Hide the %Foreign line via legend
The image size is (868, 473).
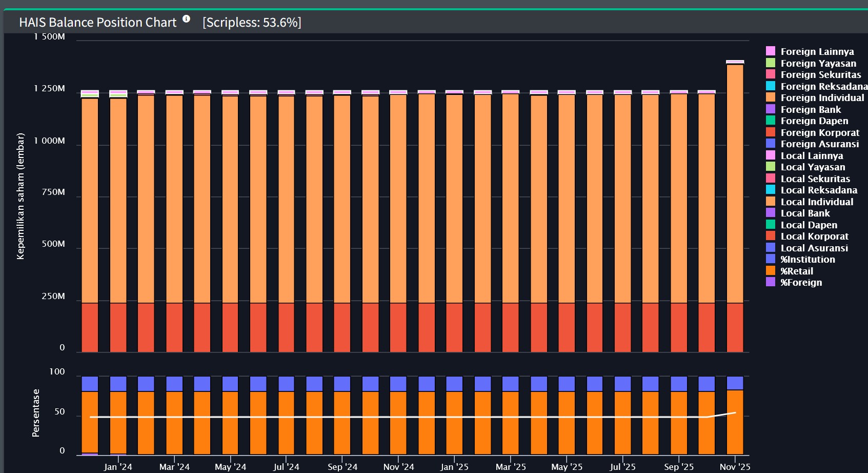tap(801, 282)
